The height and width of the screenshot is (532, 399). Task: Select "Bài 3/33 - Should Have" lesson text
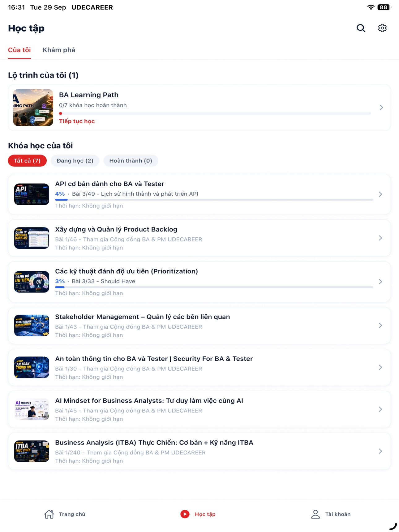click(103, 281)
